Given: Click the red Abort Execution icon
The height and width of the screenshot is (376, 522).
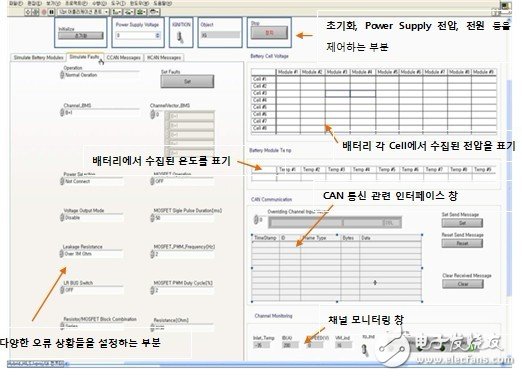Looking at the screenshot, I should [44, 12].
